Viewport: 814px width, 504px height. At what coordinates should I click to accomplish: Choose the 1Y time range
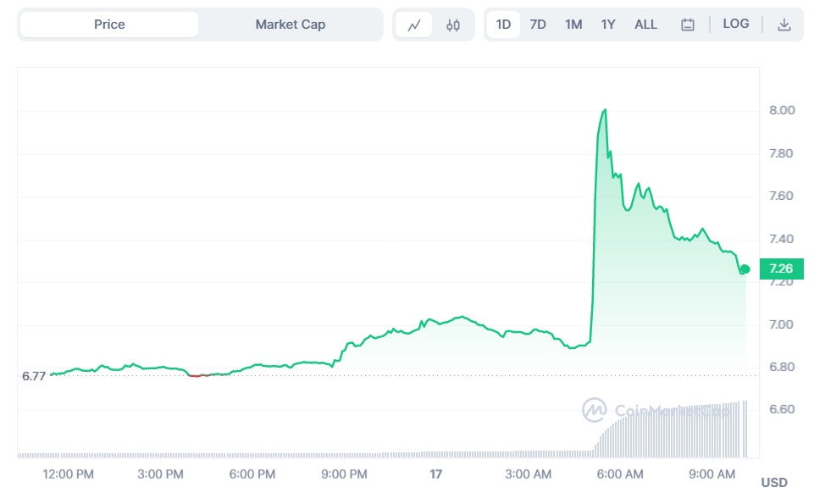click(x=608, y=25)
